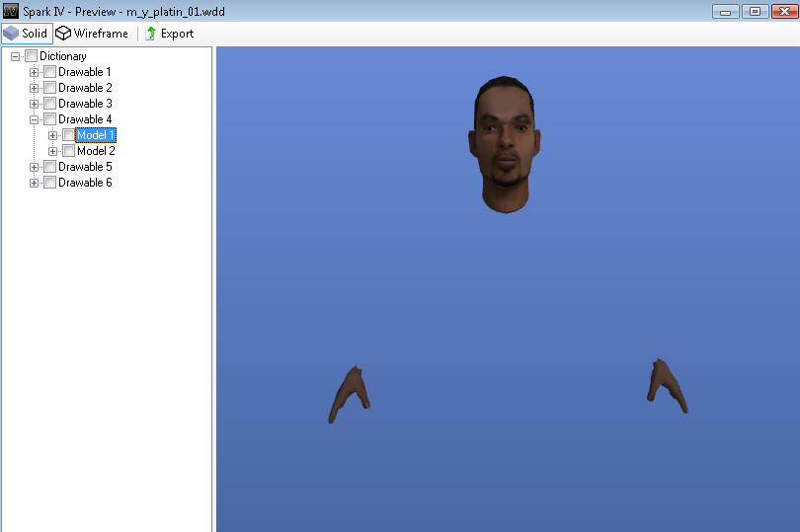Viewport: 800px width, 532px height.
Task: Expand the Model 2 subtree
Action: coord(53,151)
